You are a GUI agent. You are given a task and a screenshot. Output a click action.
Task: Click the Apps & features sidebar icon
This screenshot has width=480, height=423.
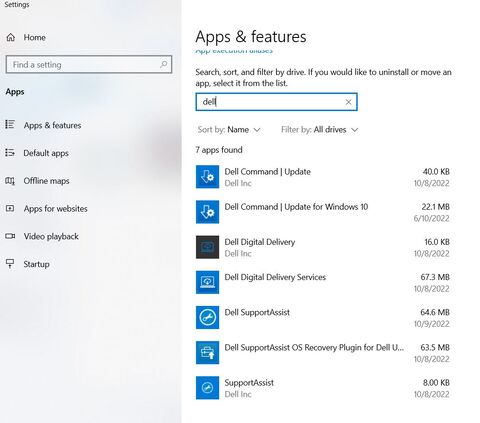pos(10,125)
